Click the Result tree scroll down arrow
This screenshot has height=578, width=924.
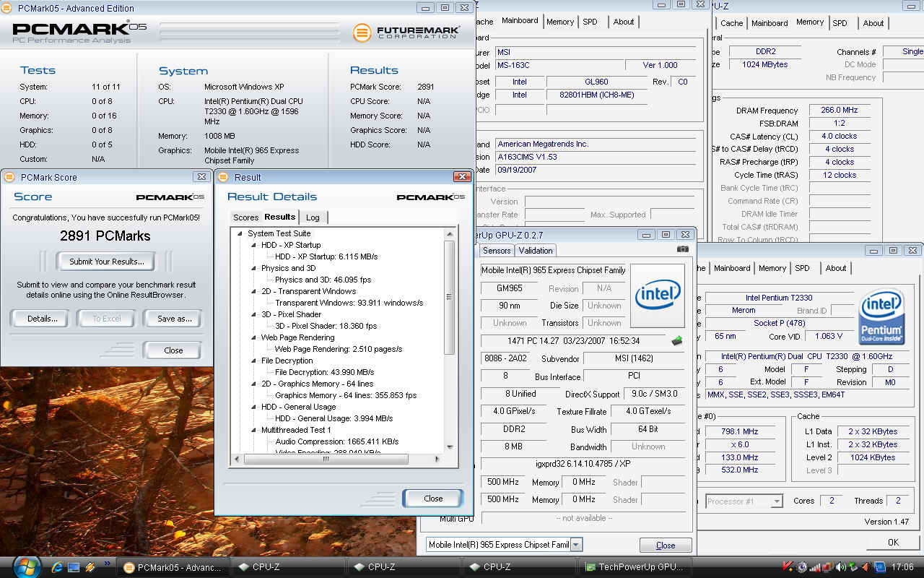point(449,447)
